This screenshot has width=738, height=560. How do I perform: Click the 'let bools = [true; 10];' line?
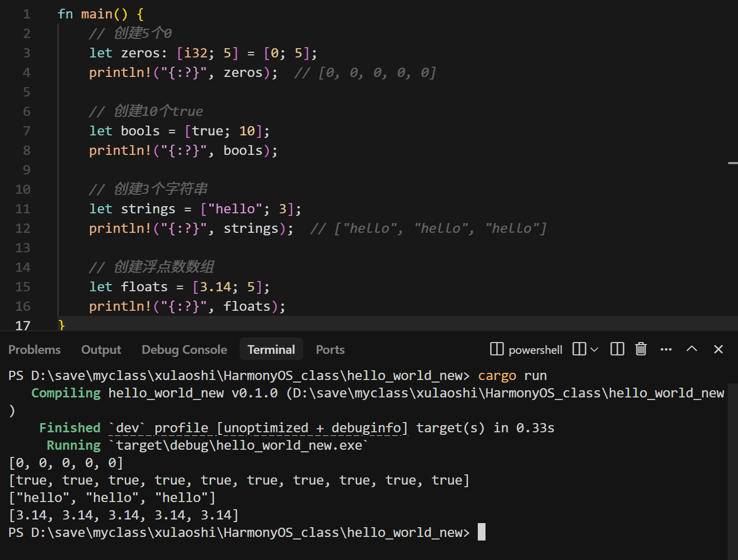tap(180, 131)
